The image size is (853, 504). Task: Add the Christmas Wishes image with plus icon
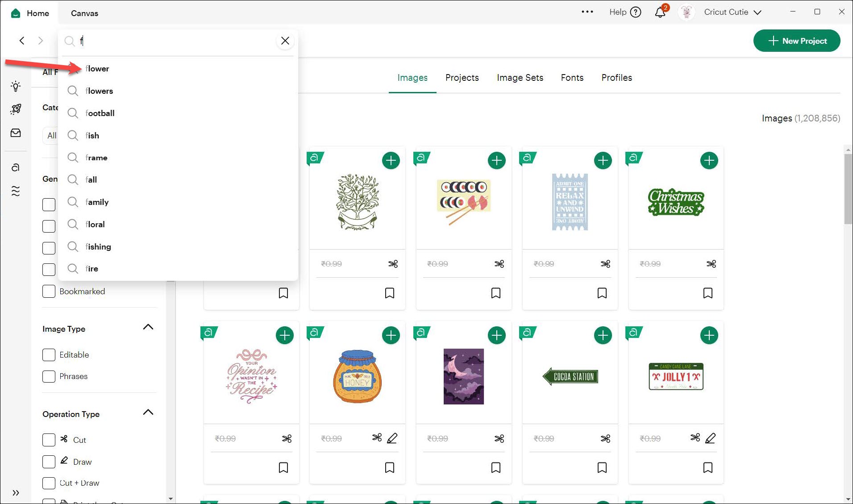point(708,161)
